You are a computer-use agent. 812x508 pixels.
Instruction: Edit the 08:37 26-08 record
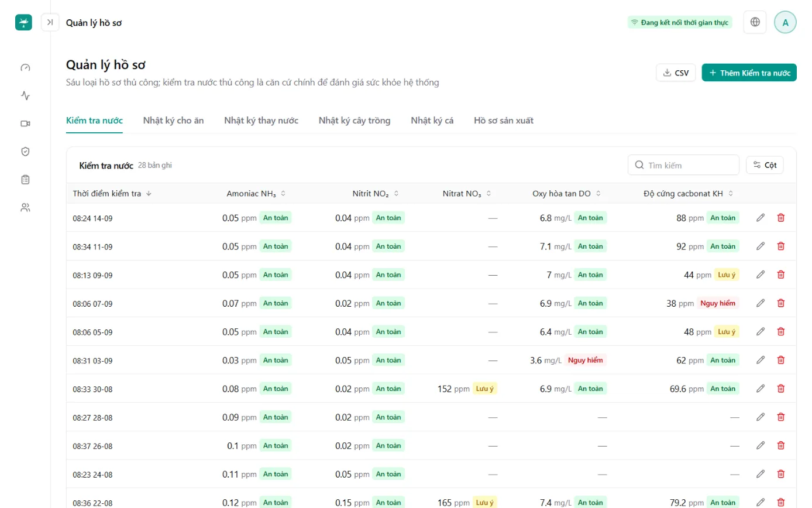(761, 445)
